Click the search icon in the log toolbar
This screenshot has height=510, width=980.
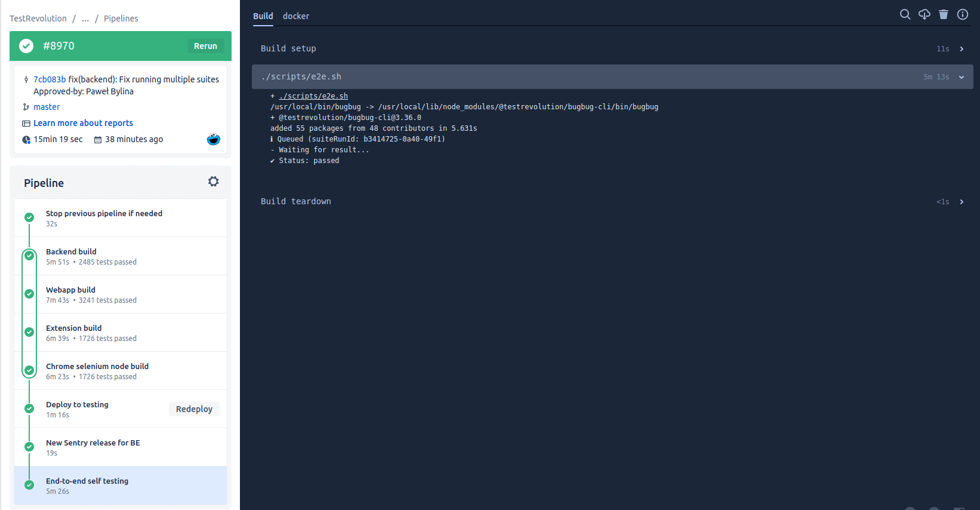coord(905,14)
